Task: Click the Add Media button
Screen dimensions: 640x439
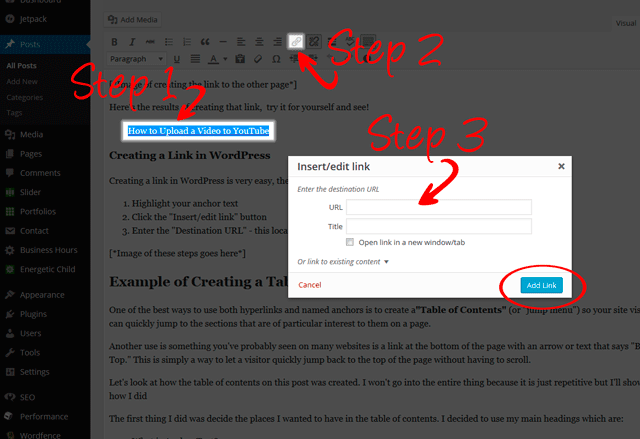Action: [x=132, y=20]
